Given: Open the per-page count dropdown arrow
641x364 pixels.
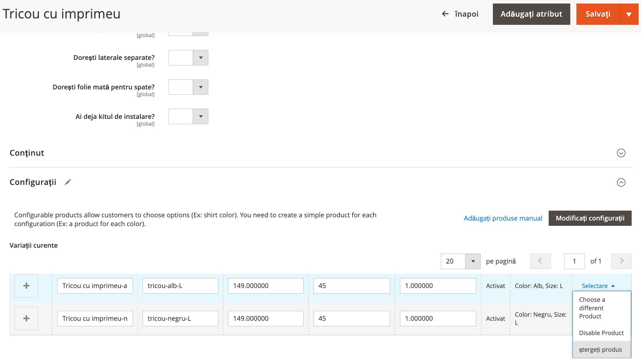Looking at the screenshot, I should pos(473,261).
